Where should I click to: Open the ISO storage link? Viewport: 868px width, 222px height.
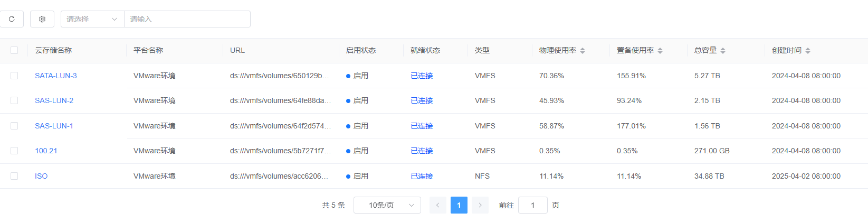[41, 176]
